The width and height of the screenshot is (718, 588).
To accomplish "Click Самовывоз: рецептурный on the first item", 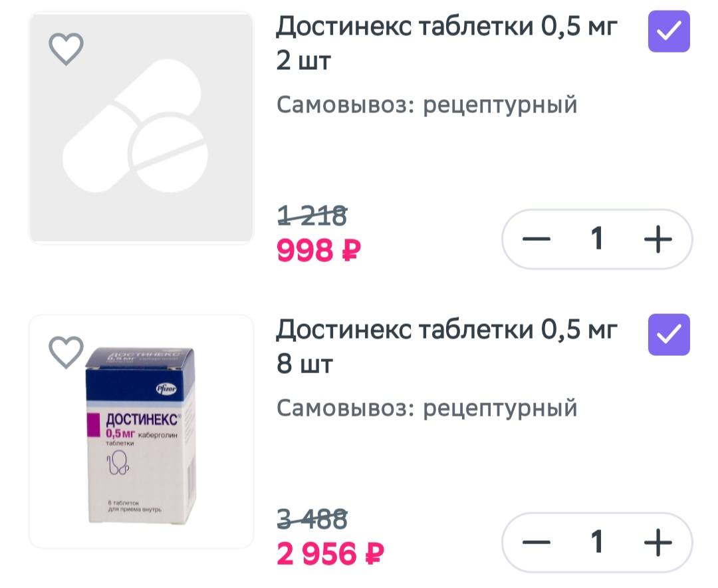I will [429, 104].
